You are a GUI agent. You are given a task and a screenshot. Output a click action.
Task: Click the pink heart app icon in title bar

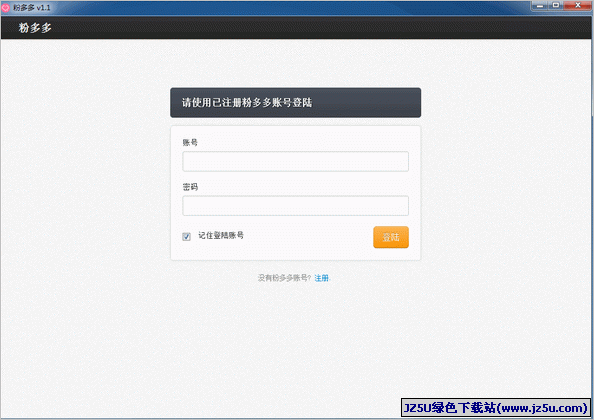5,8
